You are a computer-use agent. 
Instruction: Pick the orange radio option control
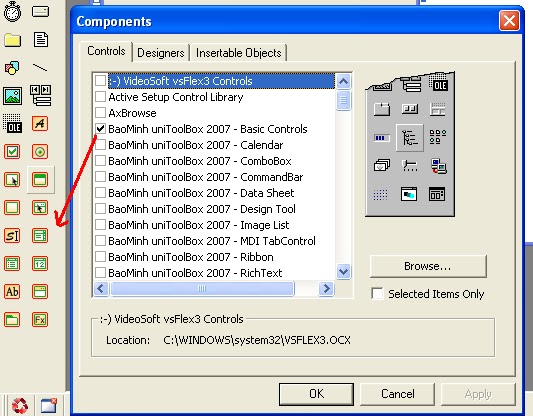(x=40, y=152)
